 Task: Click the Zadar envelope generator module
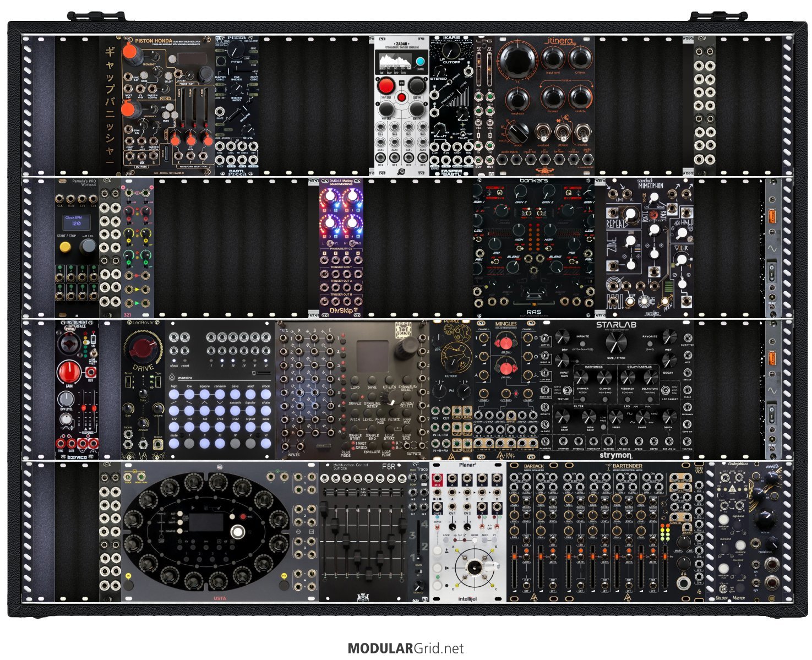[x=402, y=106]
